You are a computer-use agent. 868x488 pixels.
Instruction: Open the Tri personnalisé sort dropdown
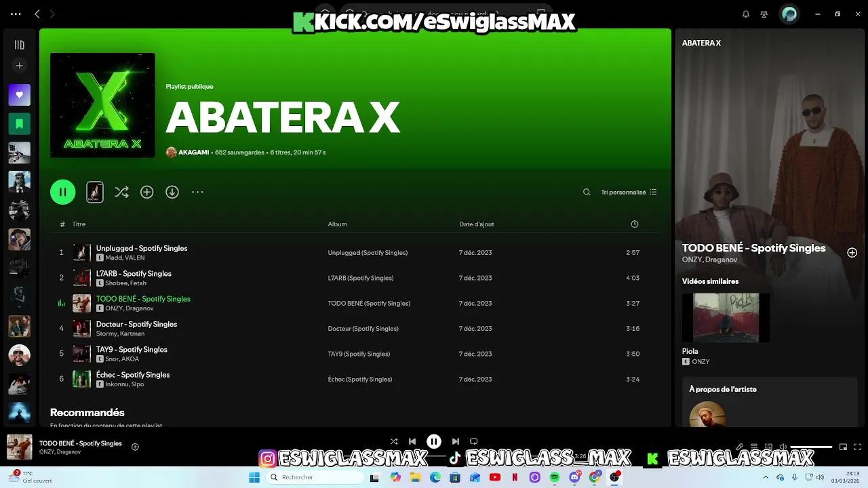point(629,192)
